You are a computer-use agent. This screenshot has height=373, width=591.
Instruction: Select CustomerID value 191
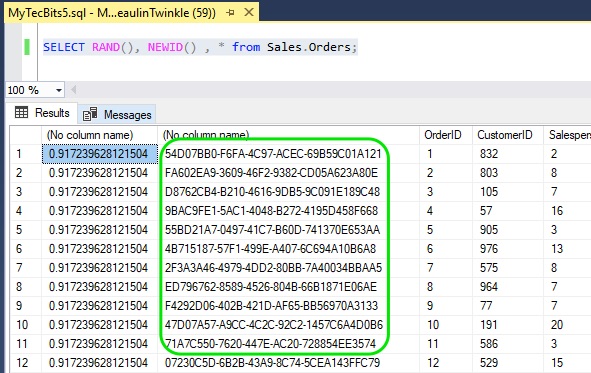(508, 325)
